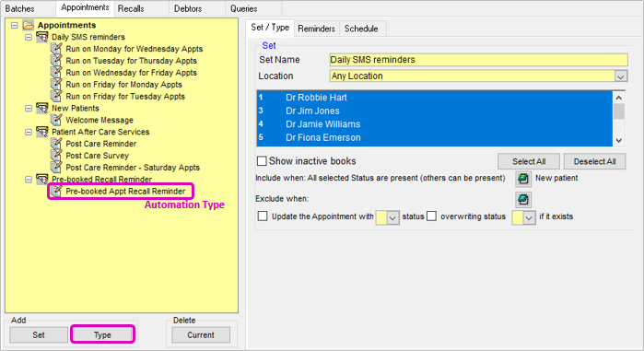Click the Deselect All button
644x351 pixels.
595,161
